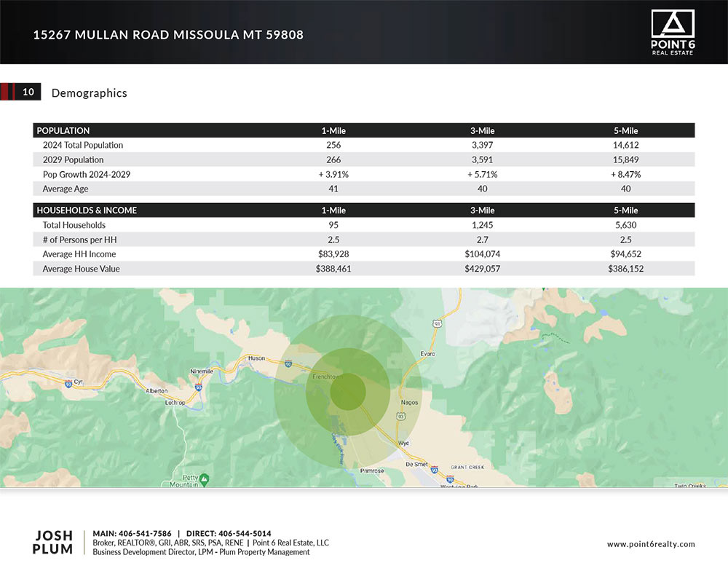Click the income value $94,652
Image resolution: width=728 pixels, height=563 pixels.
626,254
